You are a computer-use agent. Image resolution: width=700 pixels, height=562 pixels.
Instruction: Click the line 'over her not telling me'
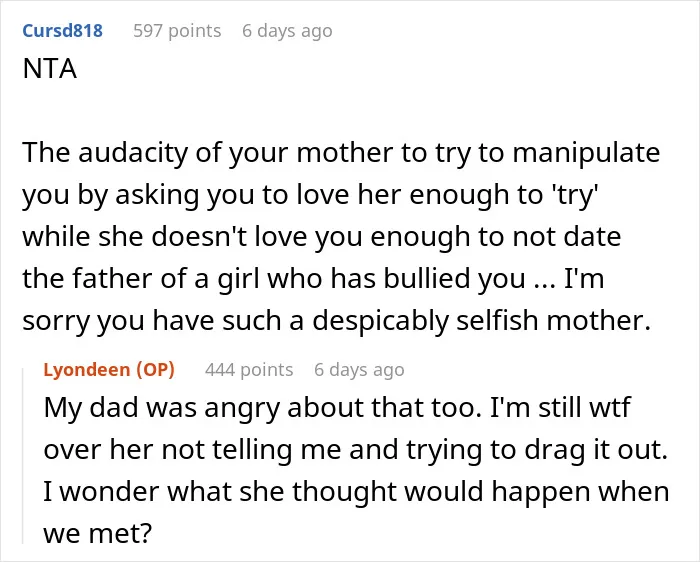click(x=355, y=450)
